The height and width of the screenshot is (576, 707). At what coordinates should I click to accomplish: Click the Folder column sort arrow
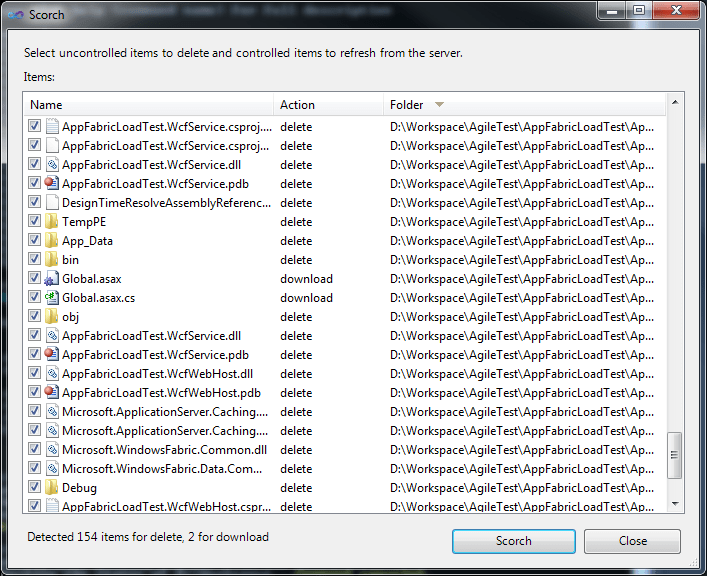pyautogui.click(x=439, y=105)
